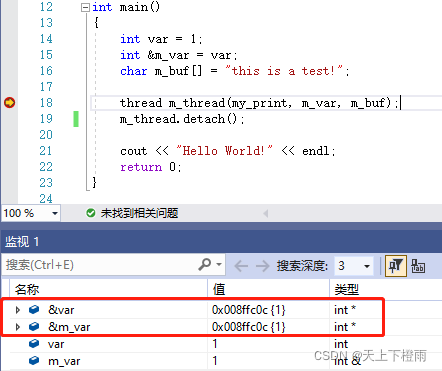Click the cube icon beside var
The height and width of the screenshot is (371, 442).
tap(34, 343)
